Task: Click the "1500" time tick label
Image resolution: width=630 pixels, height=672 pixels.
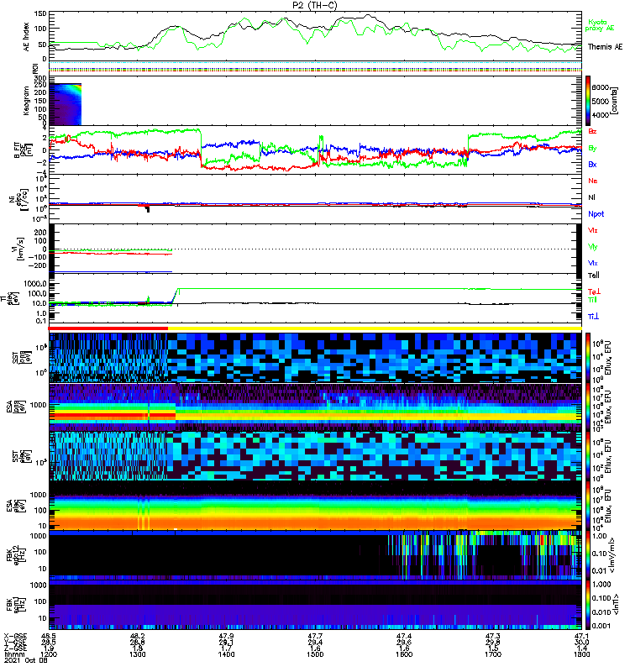Action: click(x=315, y=654)
